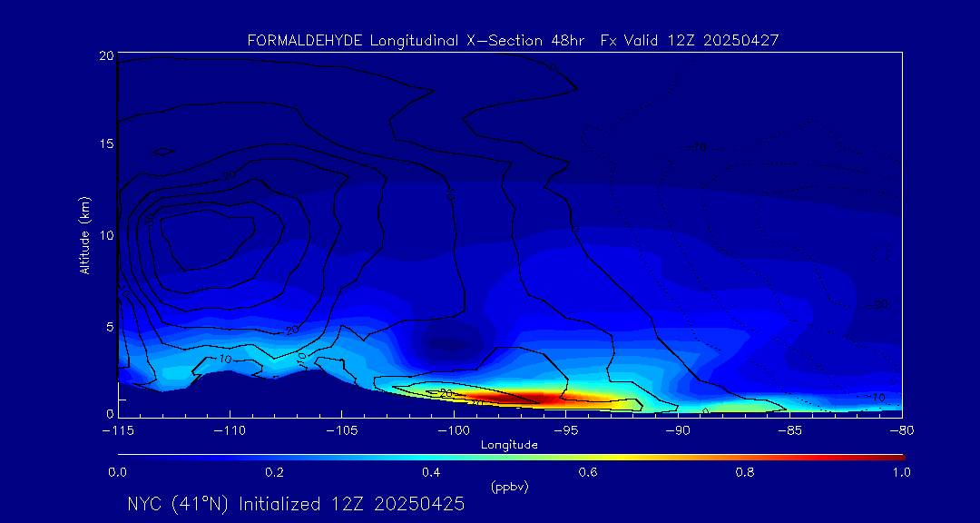
Task: Click the -115 longitude tick label
Action: tap(118, 431)
